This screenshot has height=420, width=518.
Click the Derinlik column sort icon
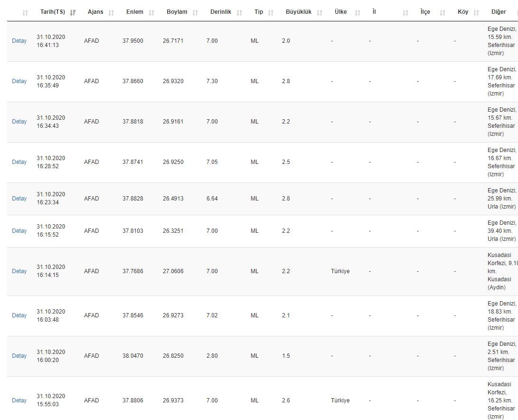point(239,13)
